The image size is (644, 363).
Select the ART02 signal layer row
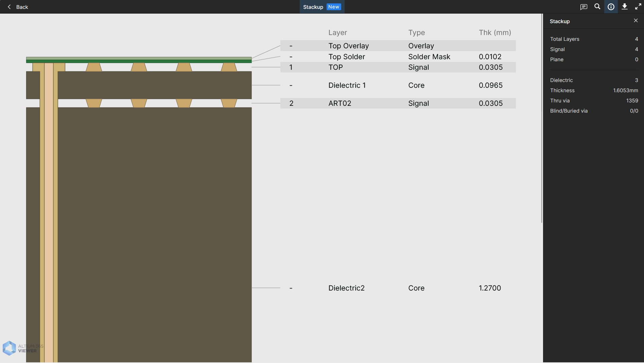tap(398, 103)
